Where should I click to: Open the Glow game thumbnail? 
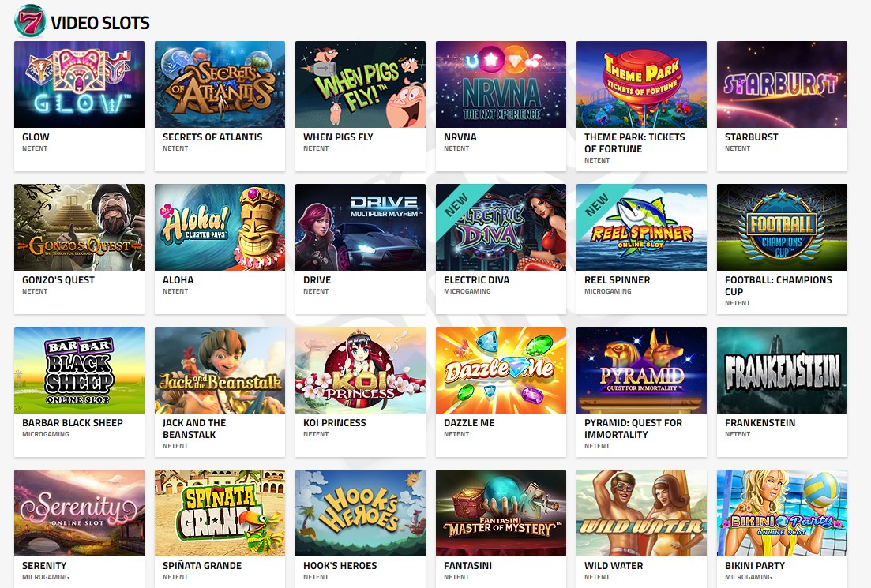coord(80,84)
